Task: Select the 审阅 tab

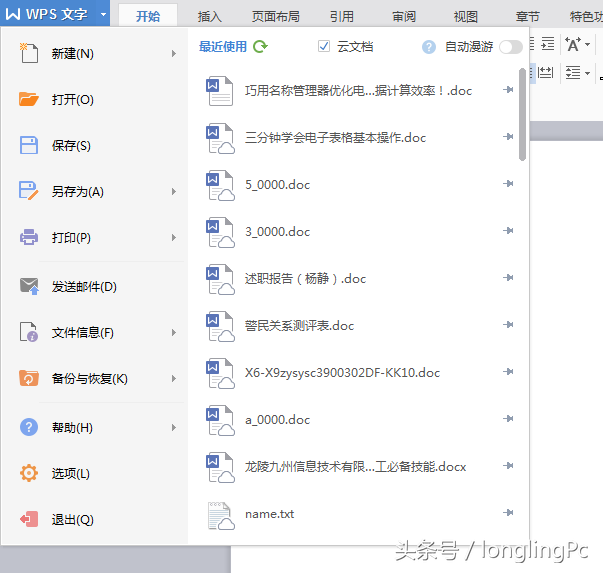Action: 404,16
